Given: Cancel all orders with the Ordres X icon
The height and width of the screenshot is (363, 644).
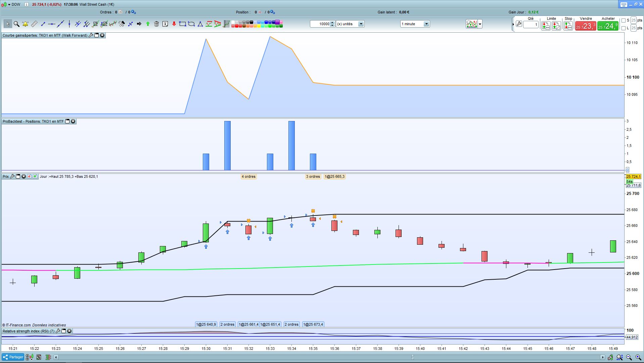Looking at the screenshot, I should coord(121,12).
